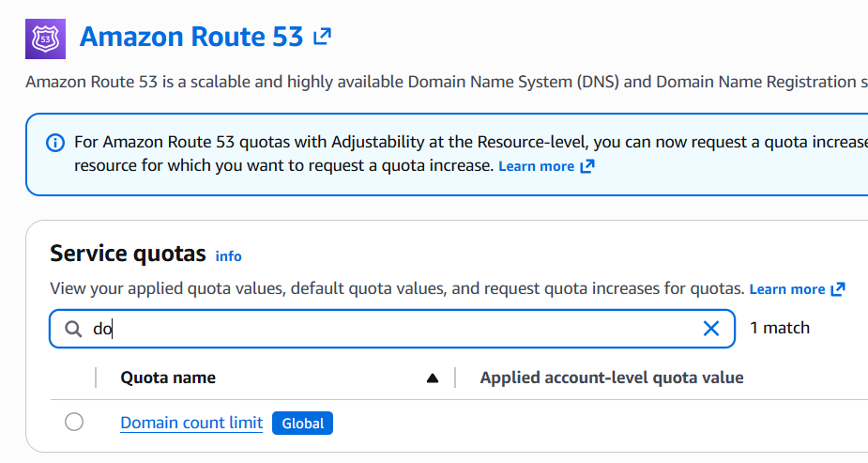Toggle the Quota name sort arrow
868x463 pixels.
[432, 378]
